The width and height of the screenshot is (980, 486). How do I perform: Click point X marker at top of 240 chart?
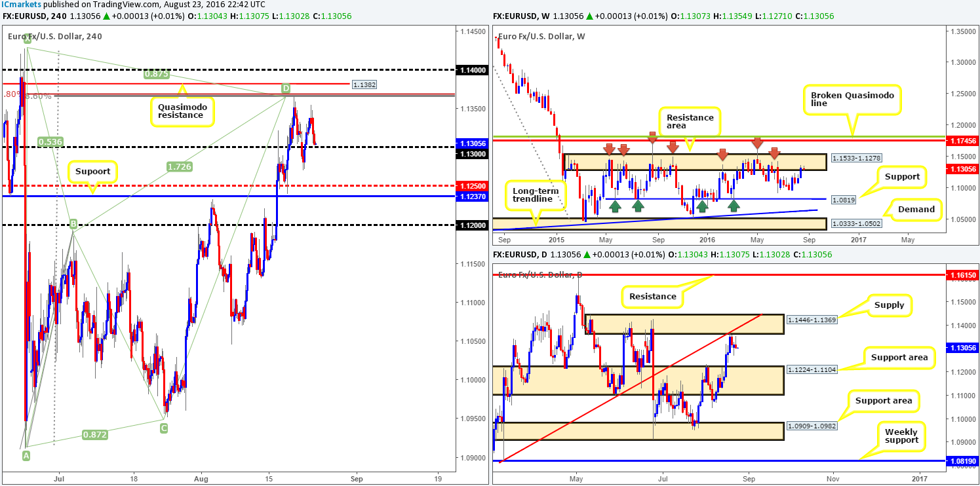coord(27,39)
